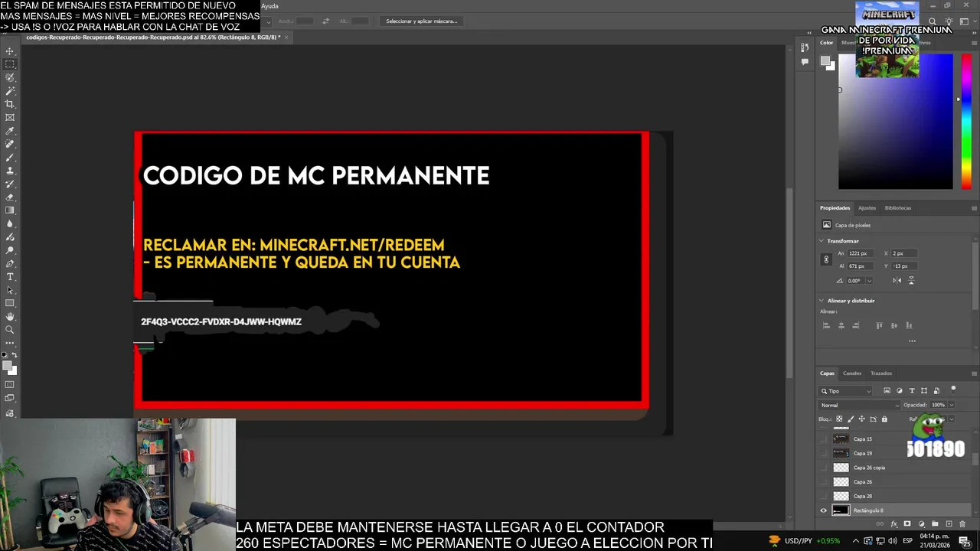Flip vertically in Transformar section

tap(911, 280)
